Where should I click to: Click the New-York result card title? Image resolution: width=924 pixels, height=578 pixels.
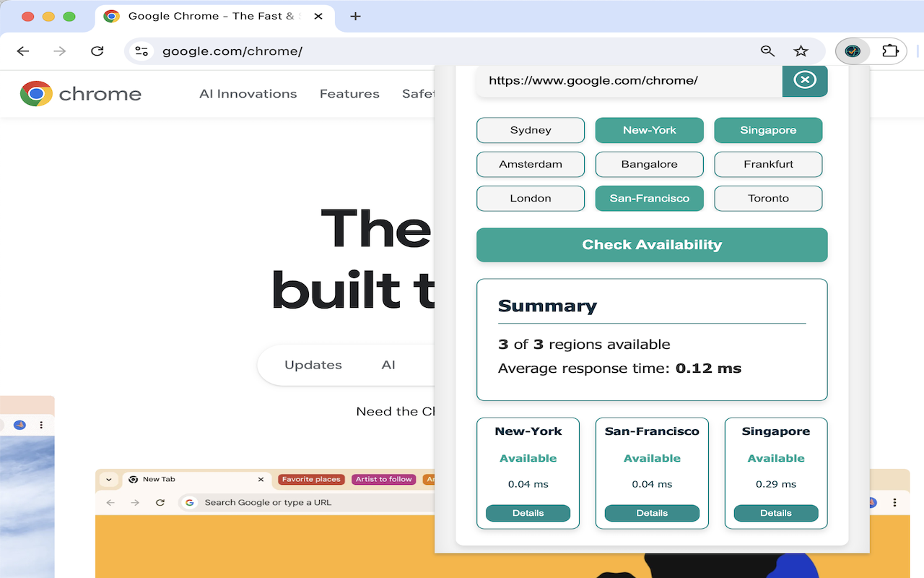pos(528,431)
